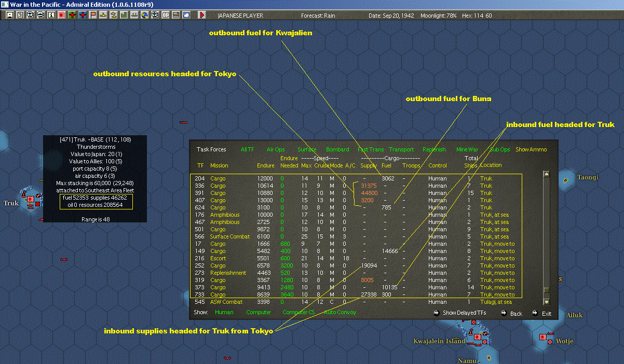Click the OP toolbar icon
The height and width of the screenshot is (364, 624).
pos(166,15)
